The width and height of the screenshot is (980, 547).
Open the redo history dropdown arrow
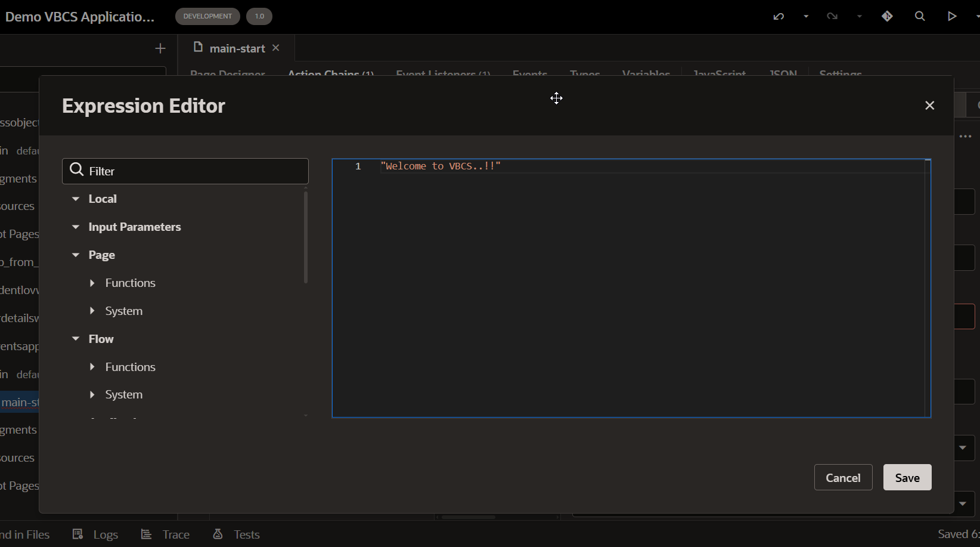point(860,17)
